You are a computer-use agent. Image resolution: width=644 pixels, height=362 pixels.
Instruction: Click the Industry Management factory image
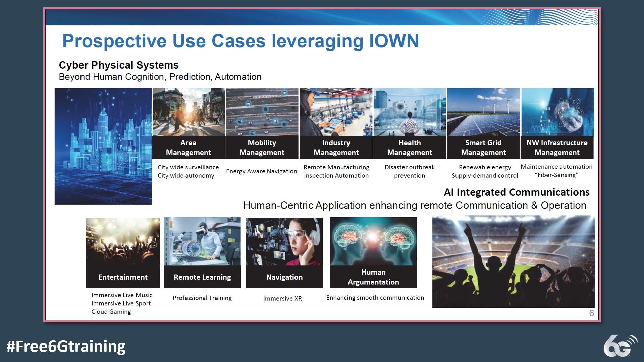[336, 112]
